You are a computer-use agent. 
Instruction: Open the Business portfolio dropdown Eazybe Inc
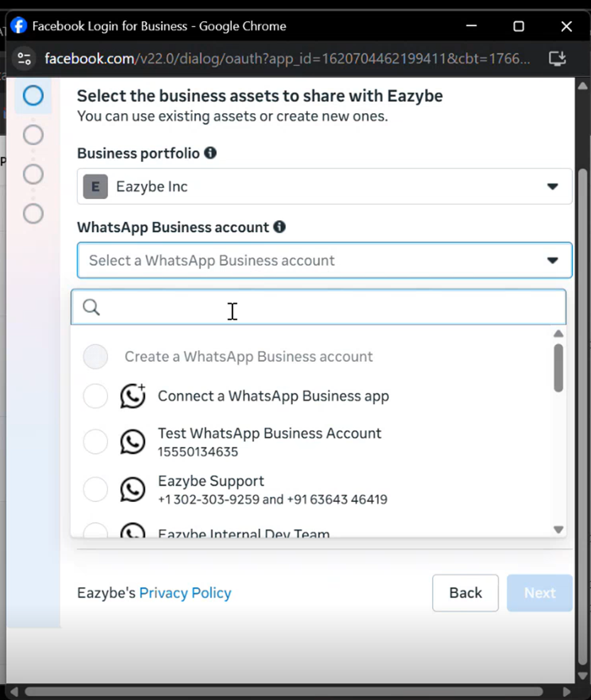[324, 187]
